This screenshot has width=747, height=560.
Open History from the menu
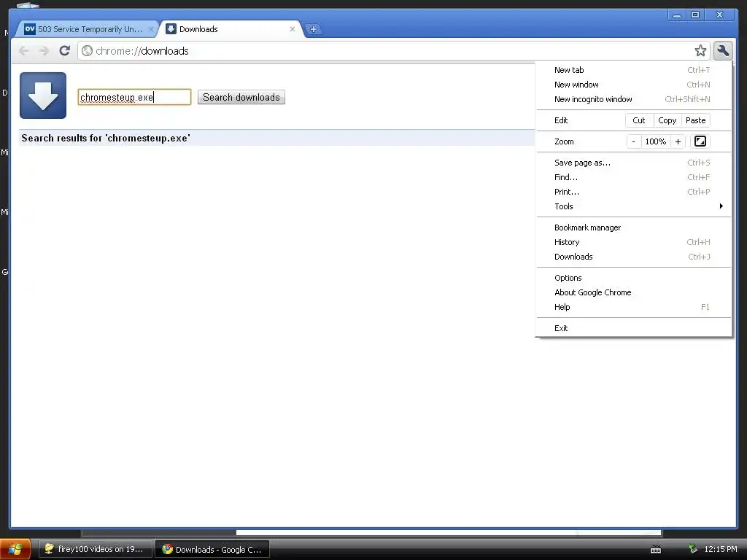[633, 242]
